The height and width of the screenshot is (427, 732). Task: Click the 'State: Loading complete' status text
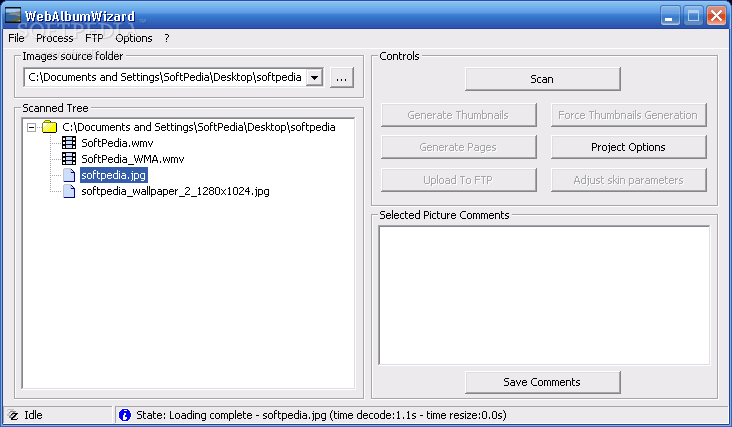coord(321,415)
